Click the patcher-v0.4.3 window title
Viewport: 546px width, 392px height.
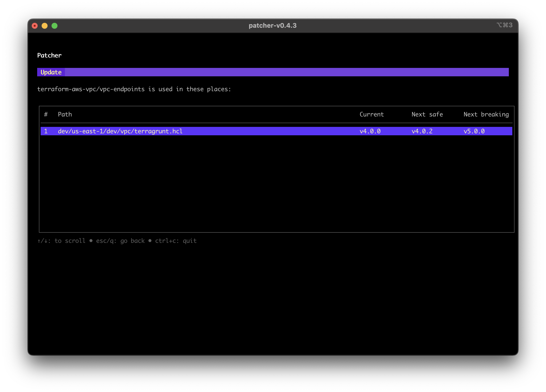pos(272,25)
